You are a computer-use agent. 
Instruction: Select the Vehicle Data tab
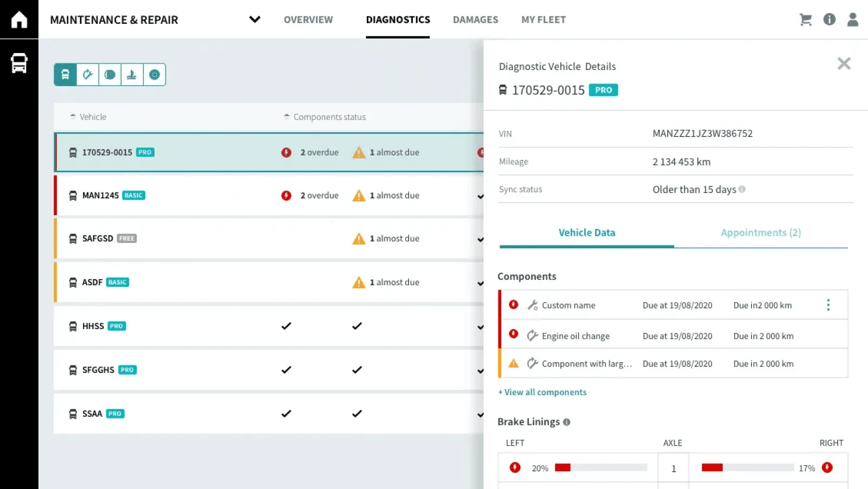(x=587, y=233)
